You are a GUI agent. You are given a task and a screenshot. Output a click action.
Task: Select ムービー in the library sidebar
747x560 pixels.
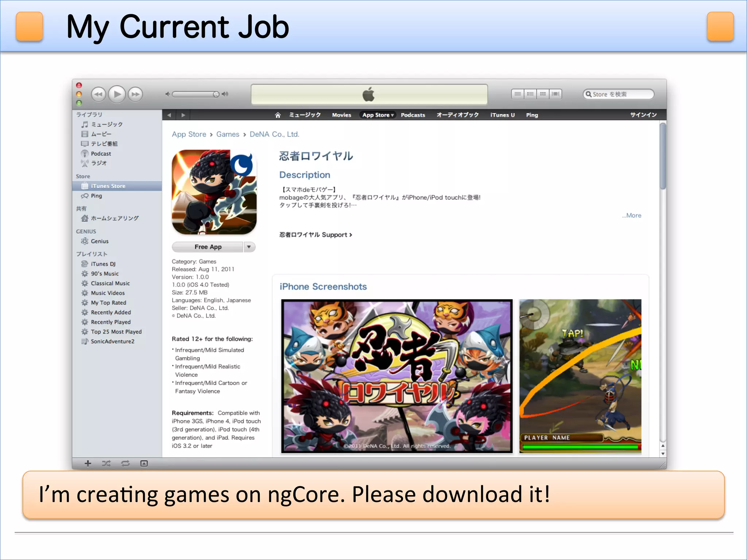(117, 134)
